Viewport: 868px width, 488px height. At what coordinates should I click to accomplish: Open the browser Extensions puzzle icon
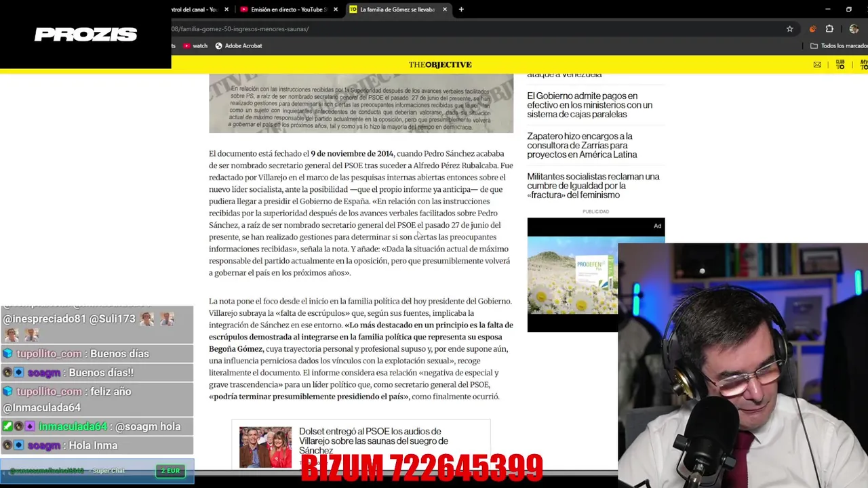pyautogui.click(x=829, y=29)
